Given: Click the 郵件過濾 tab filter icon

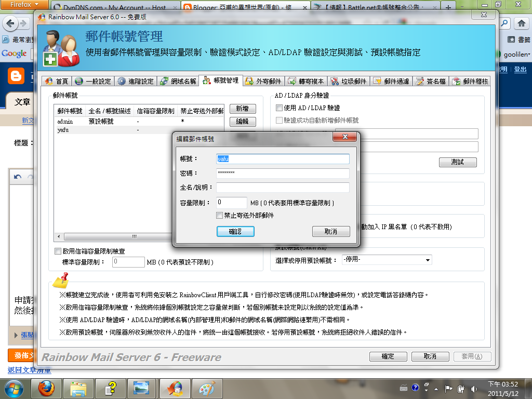Looking at the screenshot, I should (377, 81).
